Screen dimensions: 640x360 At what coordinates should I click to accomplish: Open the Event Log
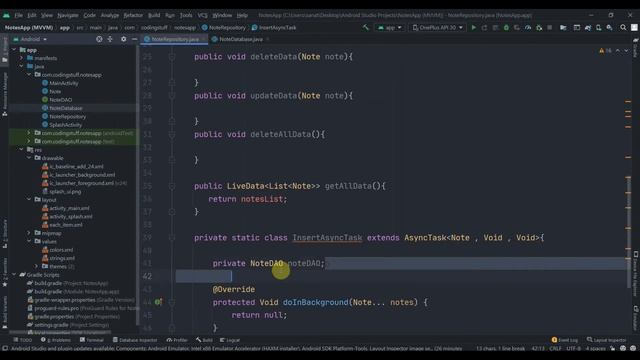click(564, 340)
